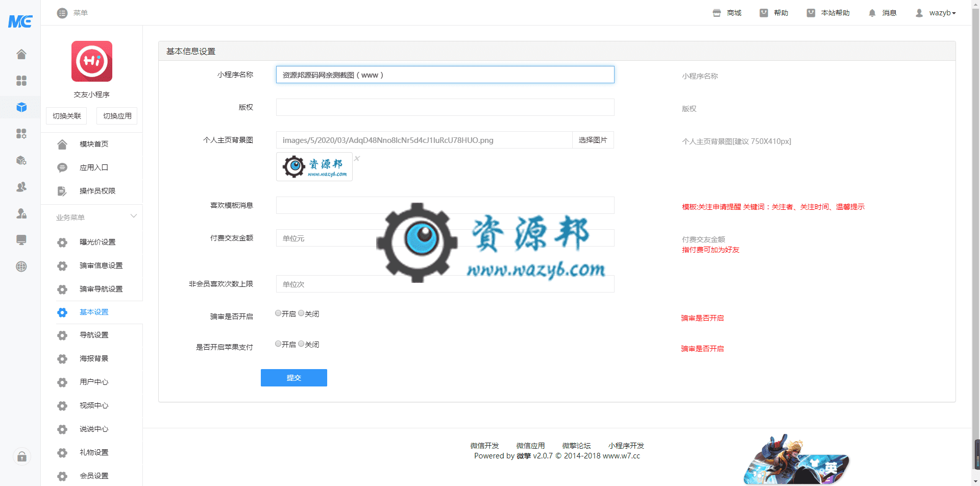Open 商城 store icon in top bar
Screen dimensions: 980x486
[x=717, y=13]
